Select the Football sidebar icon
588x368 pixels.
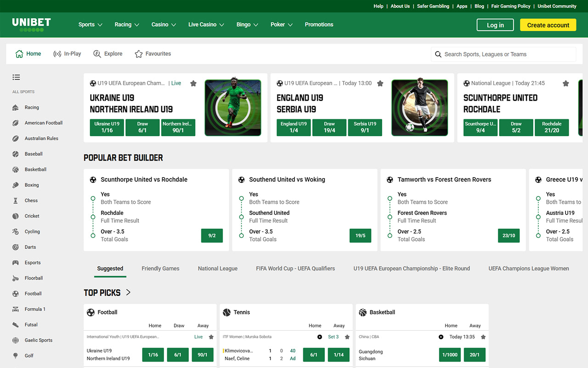pyautogui.click(x=16, y=293)
